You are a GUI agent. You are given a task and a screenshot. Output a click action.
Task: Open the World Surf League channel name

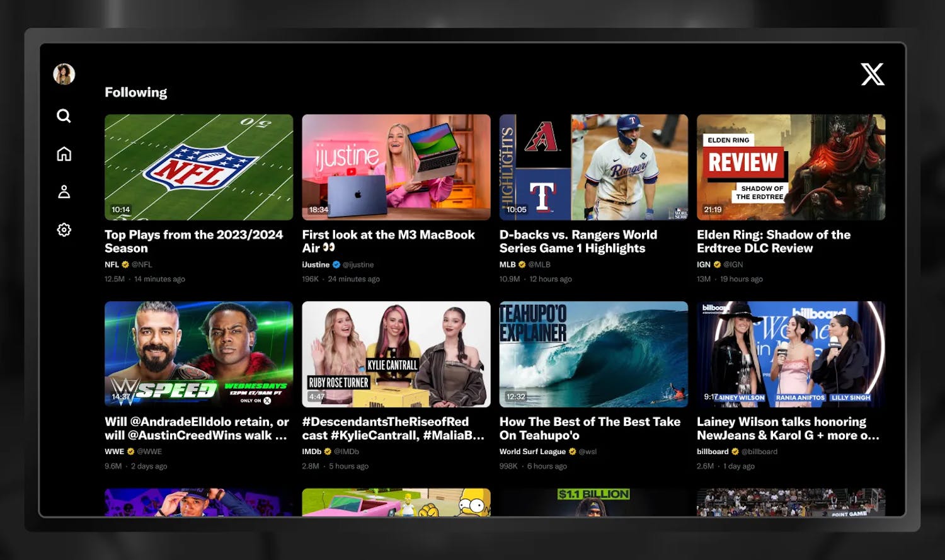532,452
